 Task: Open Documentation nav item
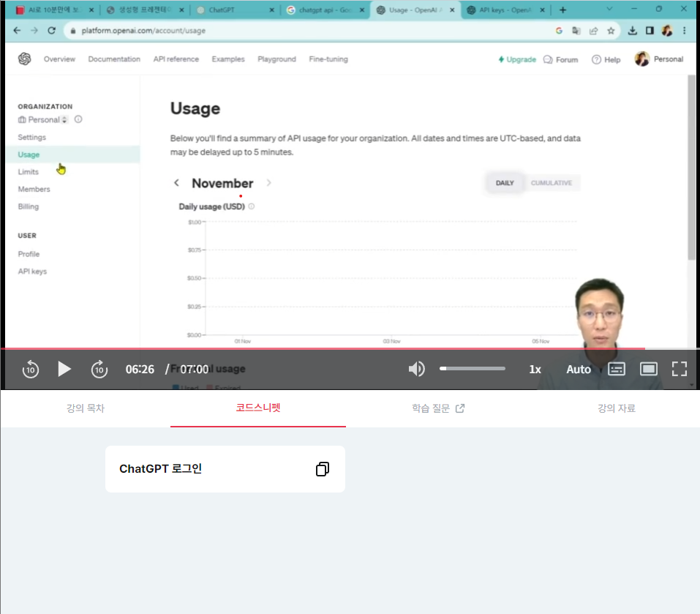[114, 59]
